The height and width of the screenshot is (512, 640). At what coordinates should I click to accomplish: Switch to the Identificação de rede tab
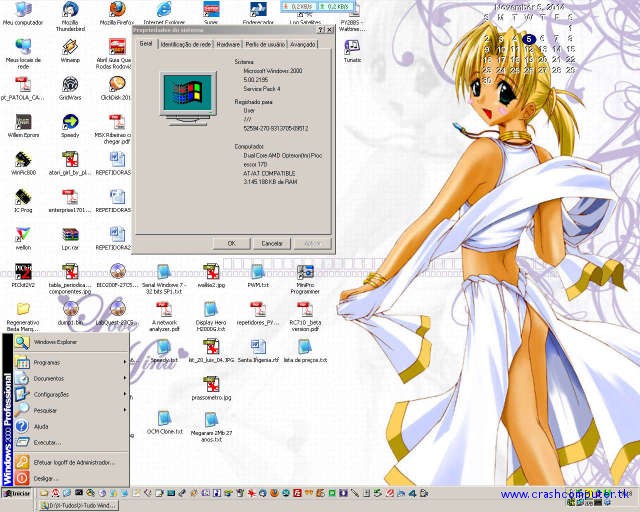click(x=186, y=45)
